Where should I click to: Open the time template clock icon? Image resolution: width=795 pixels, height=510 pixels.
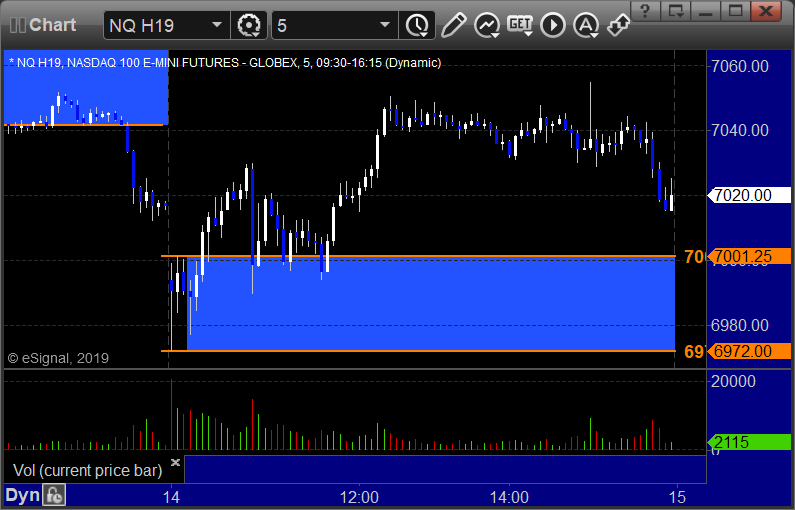tap(417, 25)
